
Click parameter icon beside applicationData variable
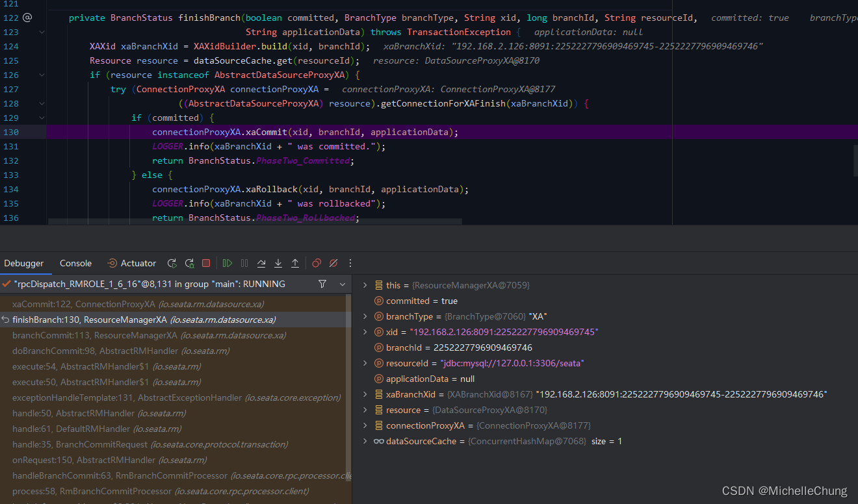tap(379, 379)
